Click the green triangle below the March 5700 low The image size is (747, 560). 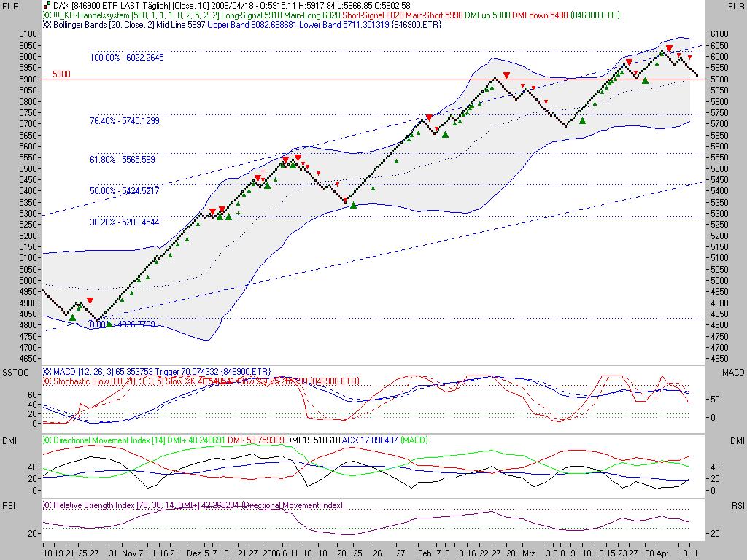[x=582, y=121]
